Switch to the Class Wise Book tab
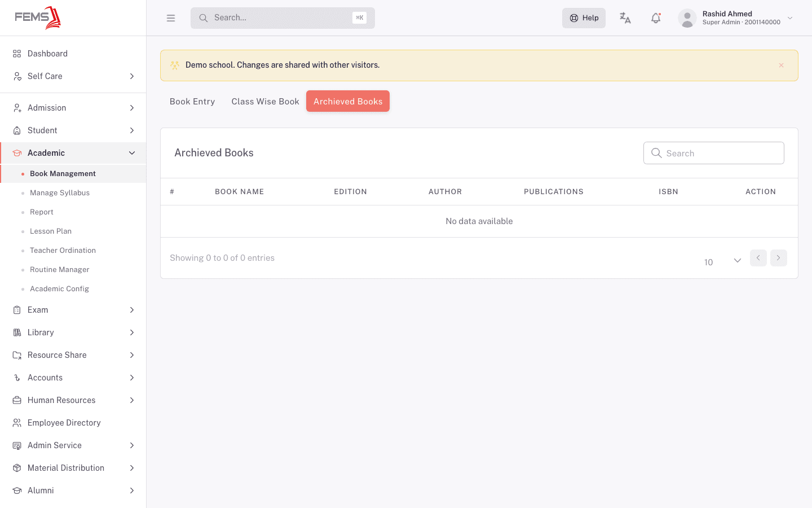The height and width of the screenshot is (508, 812). (265, 102)
